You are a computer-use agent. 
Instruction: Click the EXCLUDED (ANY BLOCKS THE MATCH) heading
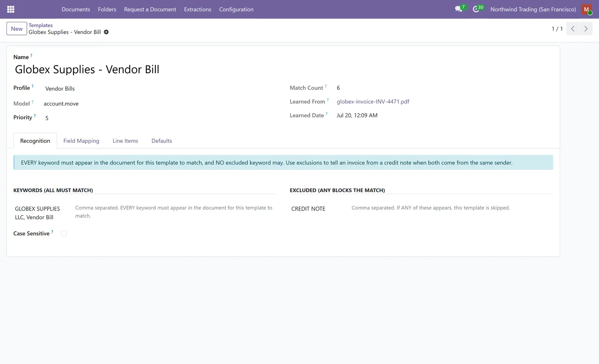pyautogui.click(x=337, y=190)
